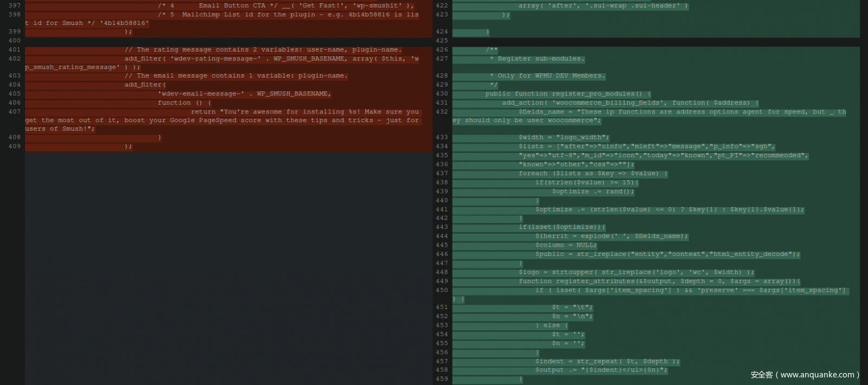Screen dimensions: 868x385
Task: Click line number 422 in right pane
Action: click(442, 5)
